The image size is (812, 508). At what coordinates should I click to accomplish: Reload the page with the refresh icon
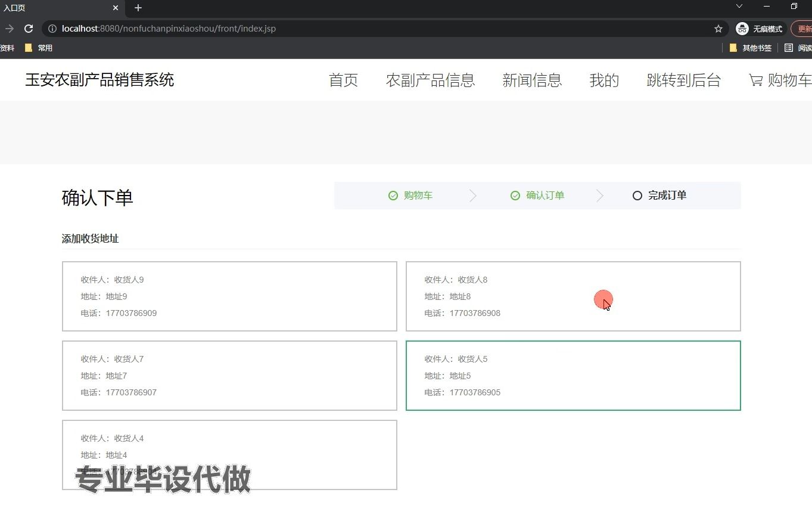[x=28, y=29]
